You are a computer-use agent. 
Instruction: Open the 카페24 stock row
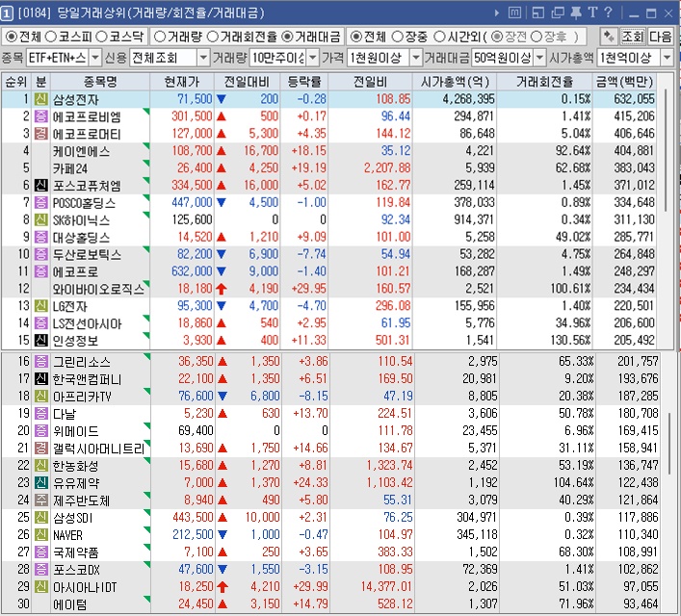(x=330, y=168)
